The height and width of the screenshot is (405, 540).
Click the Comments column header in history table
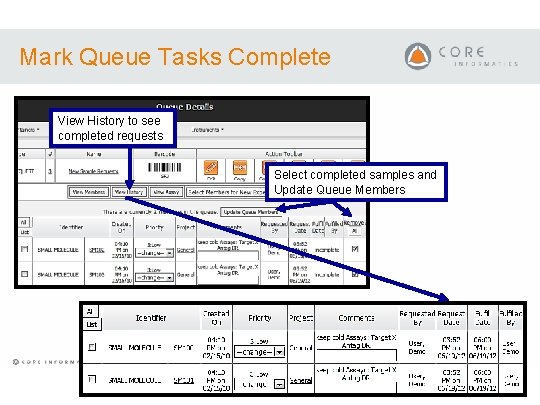point(356,318)
